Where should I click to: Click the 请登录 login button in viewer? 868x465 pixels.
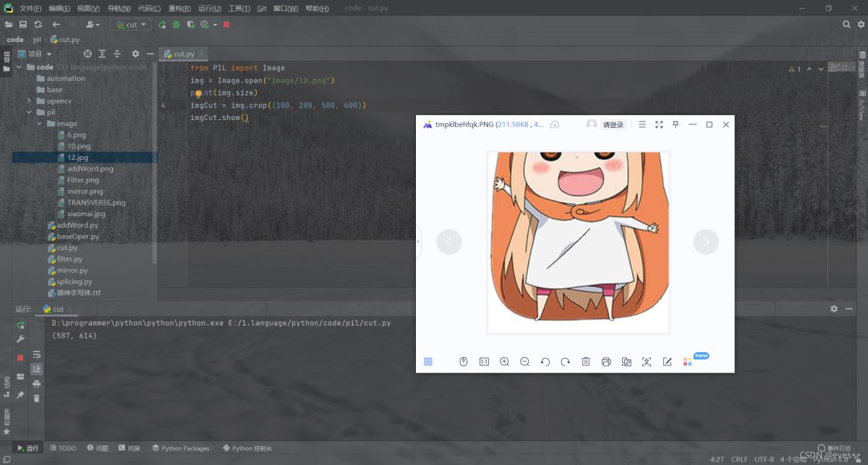pyautogui.click(x=613, y=125)
